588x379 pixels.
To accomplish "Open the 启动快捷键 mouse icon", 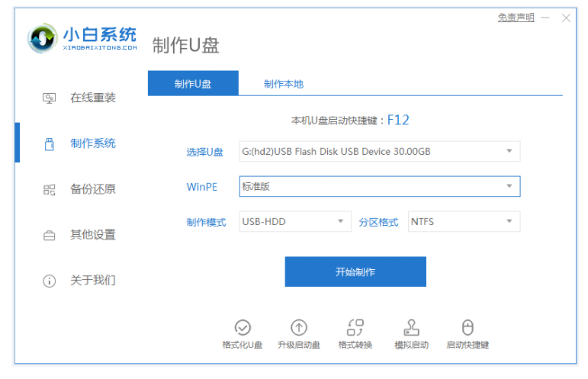I will 468,327.
